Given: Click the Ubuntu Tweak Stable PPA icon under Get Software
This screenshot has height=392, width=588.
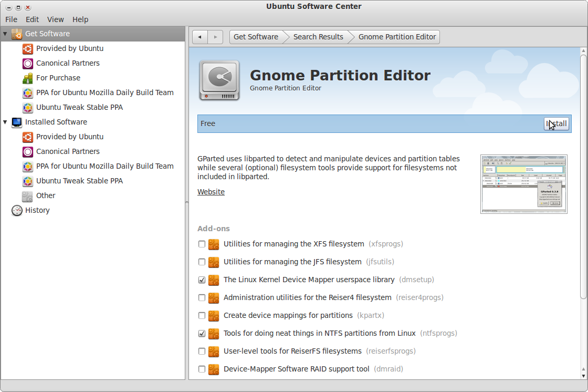Looking at the screenshot, I should click(x=28, y=107).
